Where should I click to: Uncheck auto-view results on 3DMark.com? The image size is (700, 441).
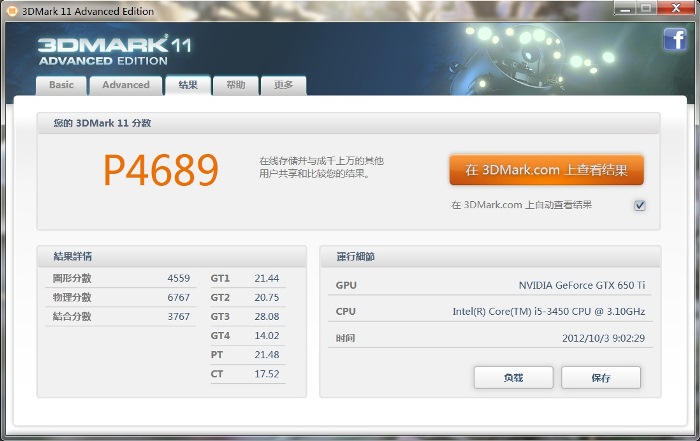click(x=640, y=205)
